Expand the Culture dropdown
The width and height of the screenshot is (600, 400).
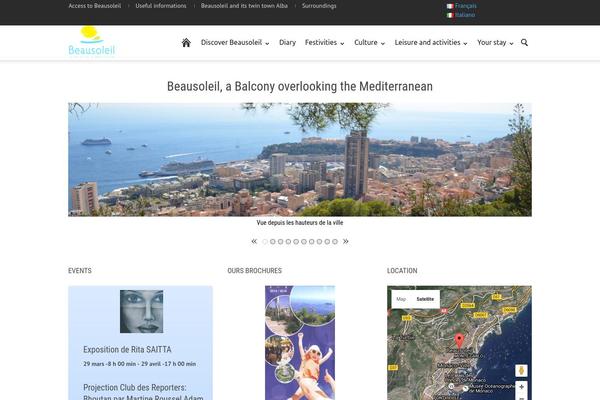point(369,42)
